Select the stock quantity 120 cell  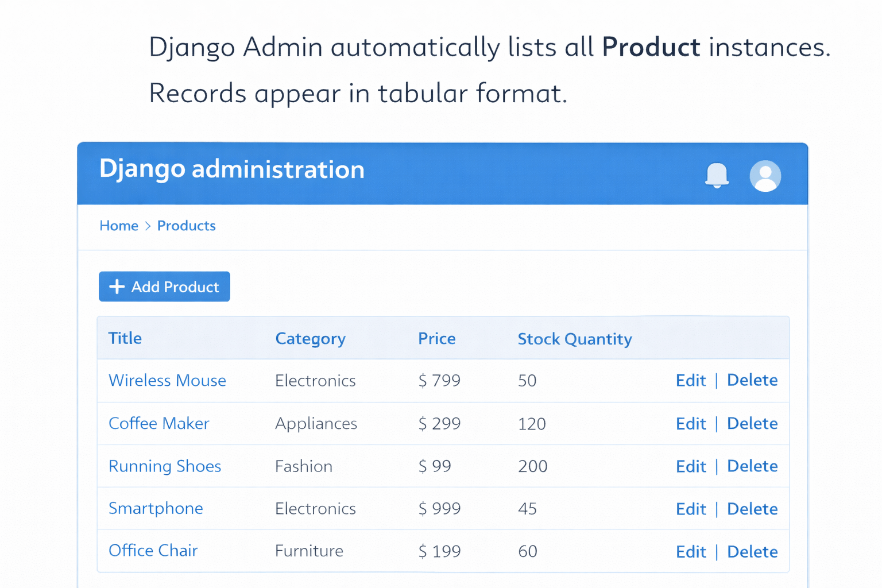532,424
